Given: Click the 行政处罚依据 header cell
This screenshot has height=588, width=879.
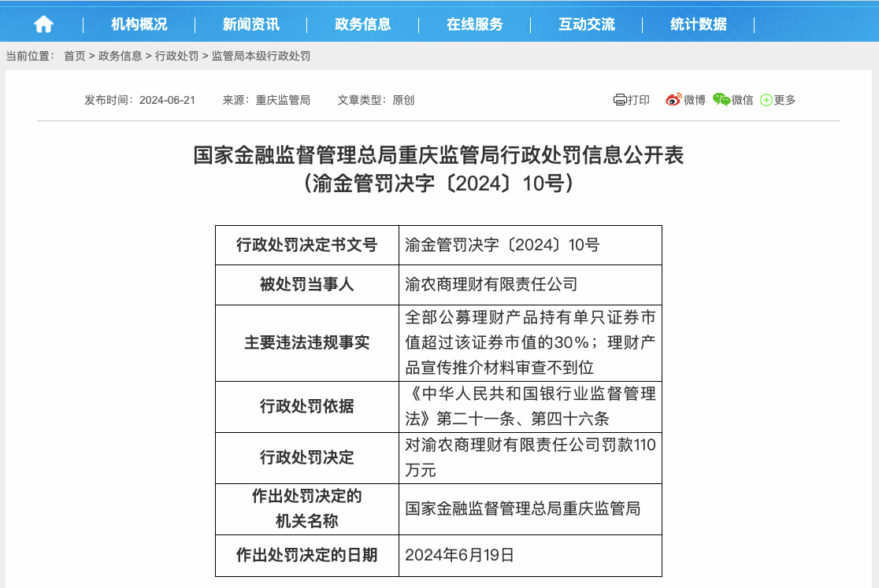Looking at the screenshot, I should click(x=306, y=407).
